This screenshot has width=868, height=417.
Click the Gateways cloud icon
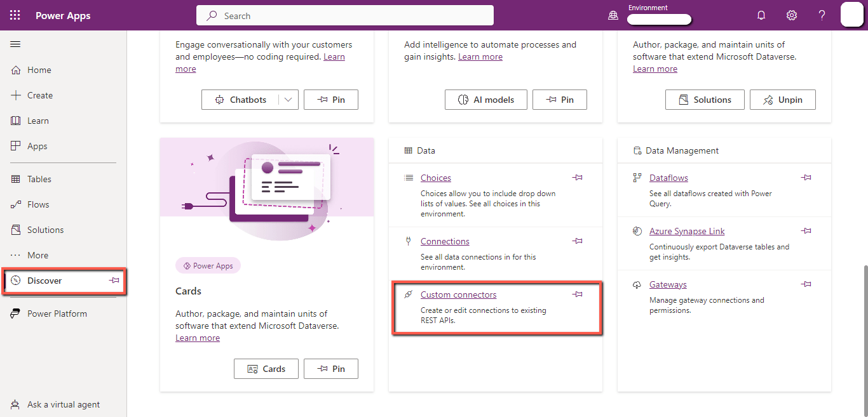point(637,285)
